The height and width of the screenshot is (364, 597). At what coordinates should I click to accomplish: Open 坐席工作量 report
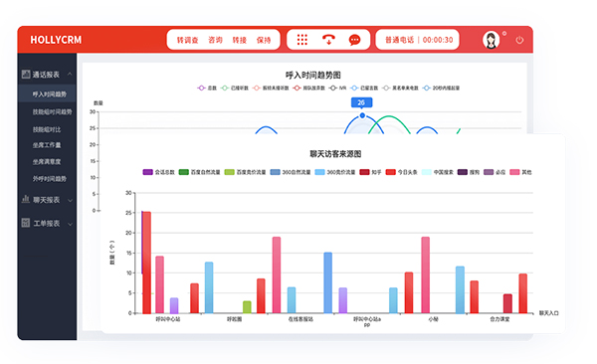pos(47,145)
